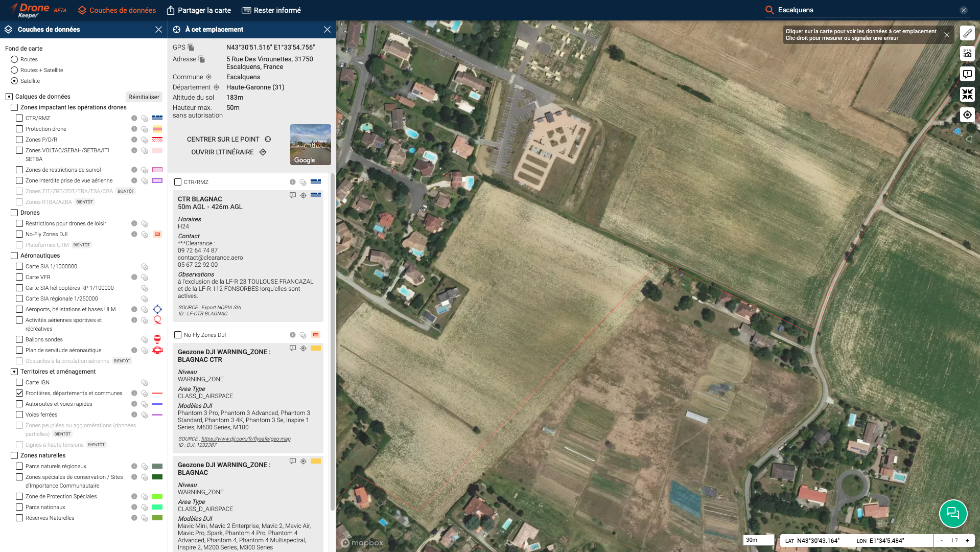Show info for No-Fly Zones DJI result
The width and height of the screenshot is (980, 552).
coord(292,335)
